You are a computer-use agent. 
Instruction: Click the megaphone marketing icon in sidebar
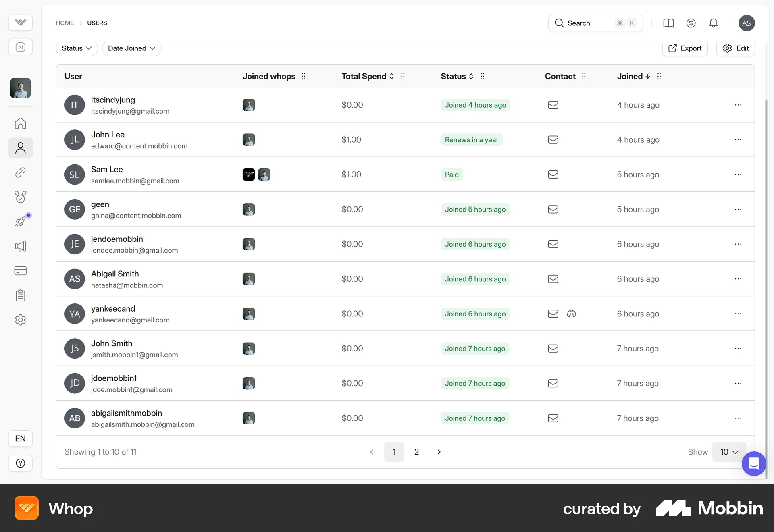tap(20, 246)
